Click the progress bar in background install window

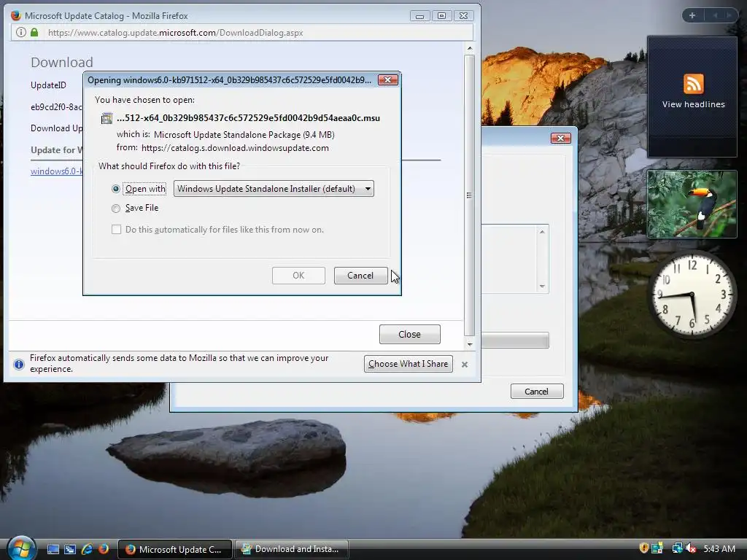pos(515,340)
